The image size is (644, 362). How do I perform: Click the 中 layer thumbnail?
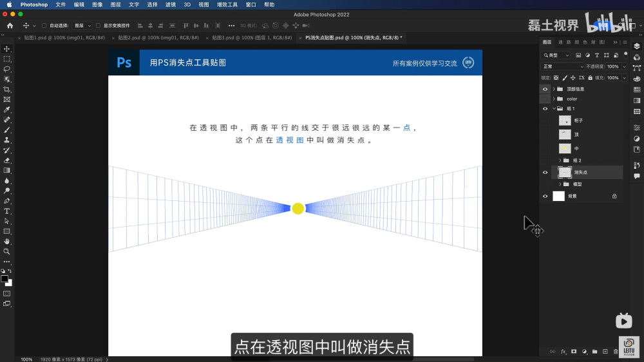(x=565, y=148)
